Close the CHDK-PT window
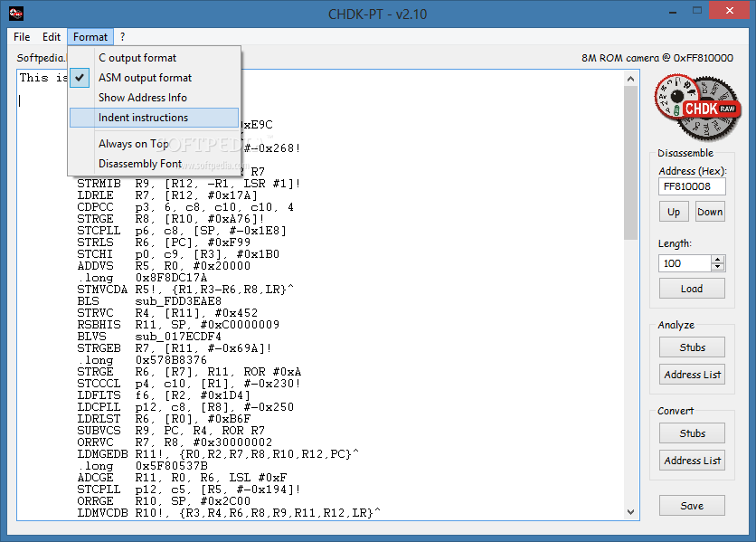The width and height of the screenshot is (756, 542). click(x=730, y=11)
